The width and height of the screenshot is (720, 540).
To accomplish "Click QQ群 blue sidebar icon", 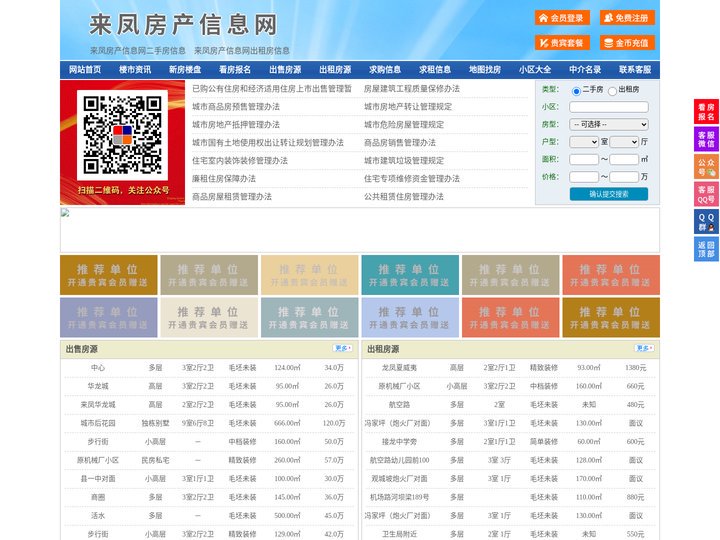I will click(x=706, y=222).
